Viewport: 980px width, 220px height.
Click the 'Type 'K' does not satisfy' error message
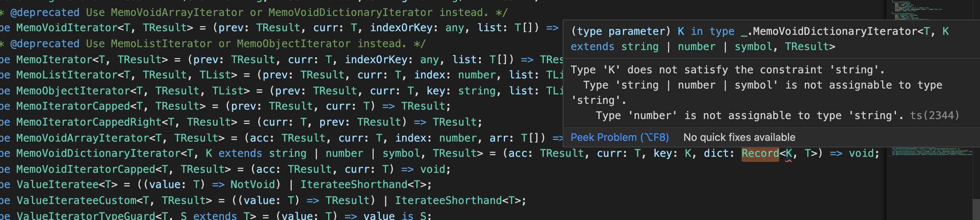click(727, 70)
